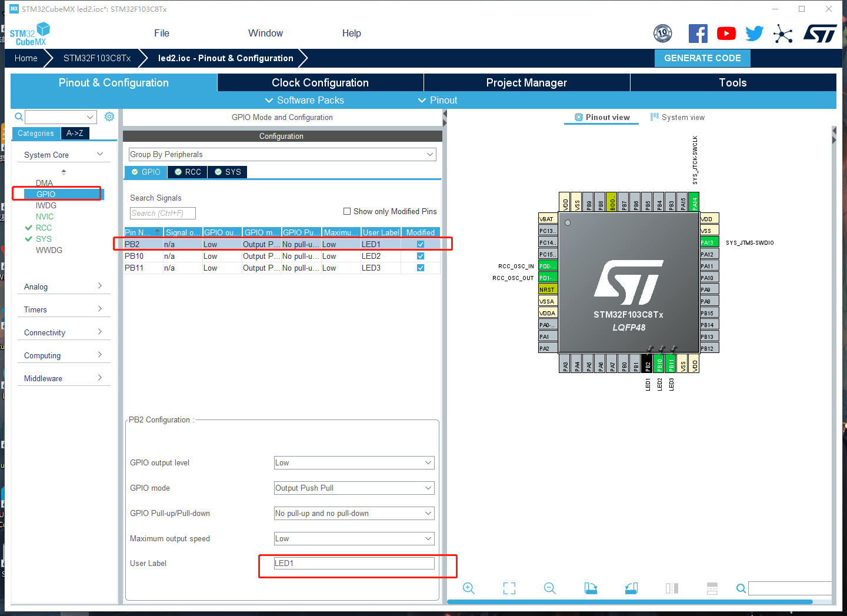Click the User Label field LED1
This screenshot has width=847, height=616.
click(354, 563)
